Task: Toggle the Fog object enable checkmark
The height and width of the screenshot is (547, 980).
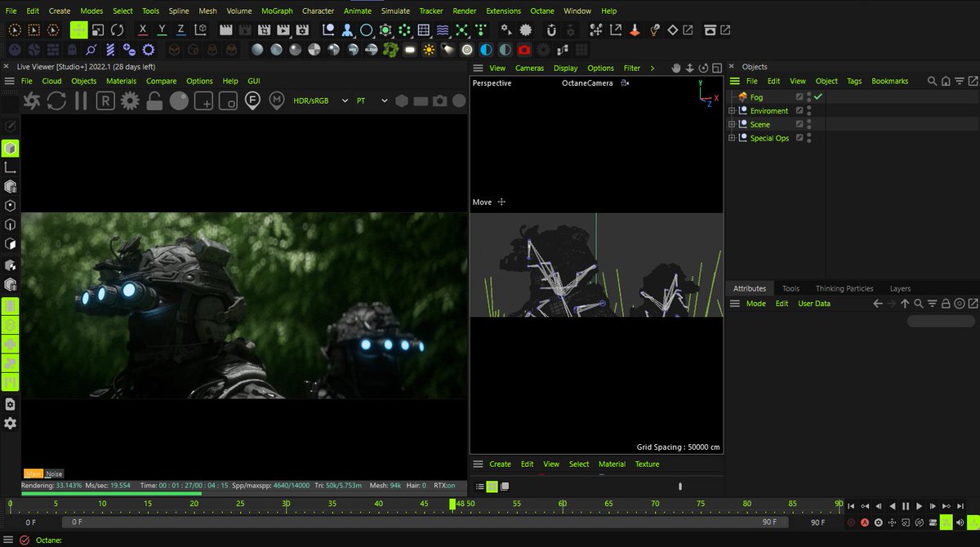Action: point(817,97)
